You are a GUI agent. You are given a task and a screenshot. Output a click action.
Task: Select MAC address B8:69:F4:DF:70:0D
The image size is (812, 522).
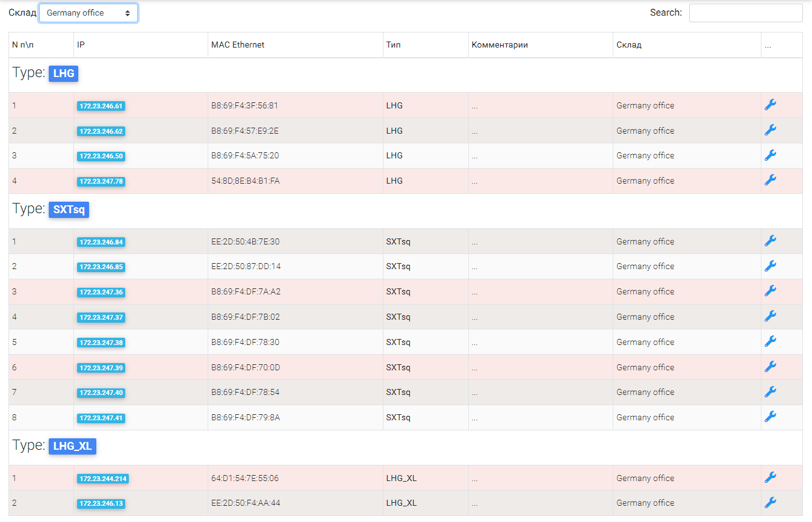tap(246, 367)
